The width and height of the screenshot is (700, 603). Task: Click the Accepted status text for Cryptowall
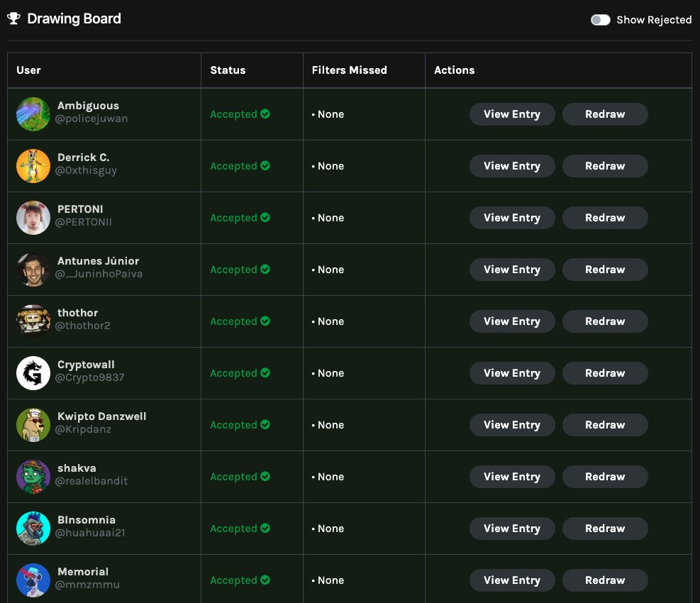233,373
